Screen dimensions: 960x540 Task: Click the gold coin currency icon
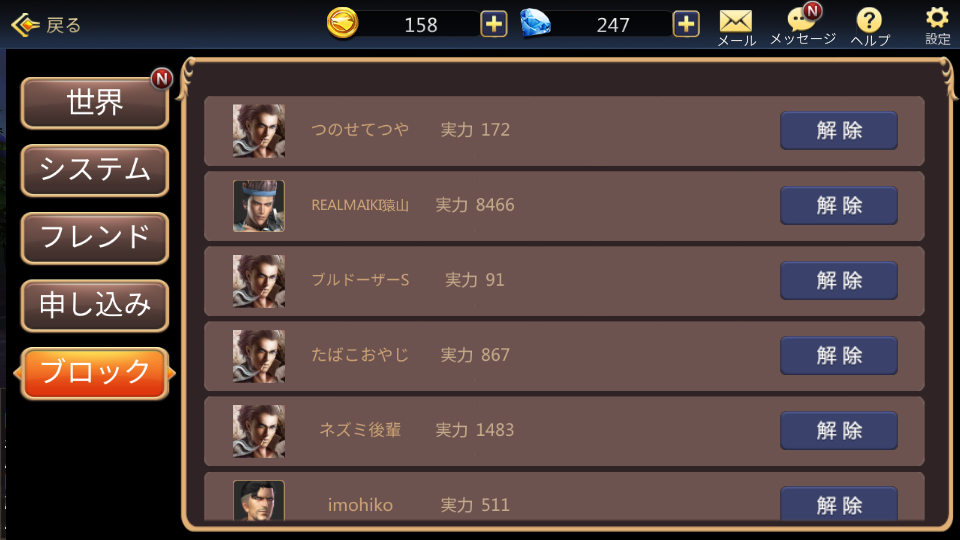[342, 23]
